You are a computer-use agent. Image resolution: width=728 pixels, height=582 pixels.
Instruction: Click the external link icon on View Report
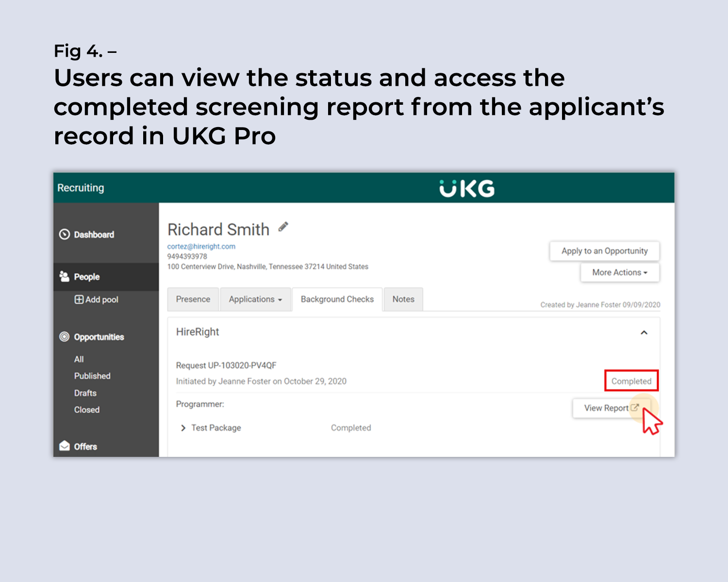click(636, 408)
